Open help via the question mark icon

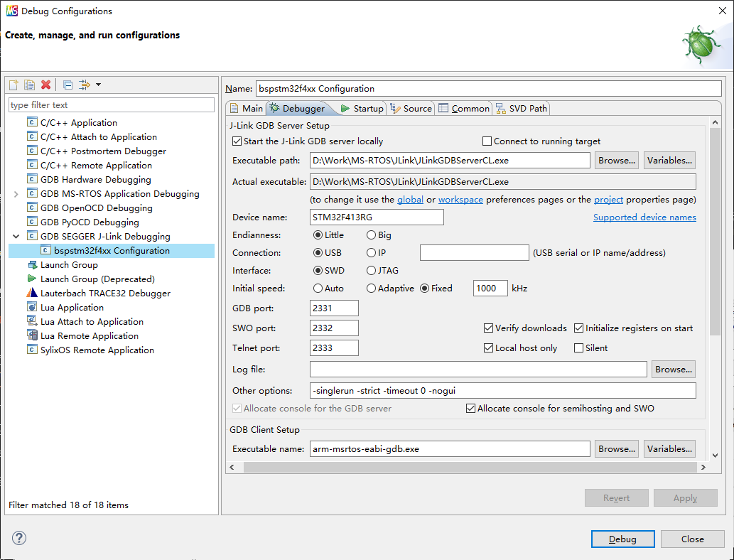point(19,538)
